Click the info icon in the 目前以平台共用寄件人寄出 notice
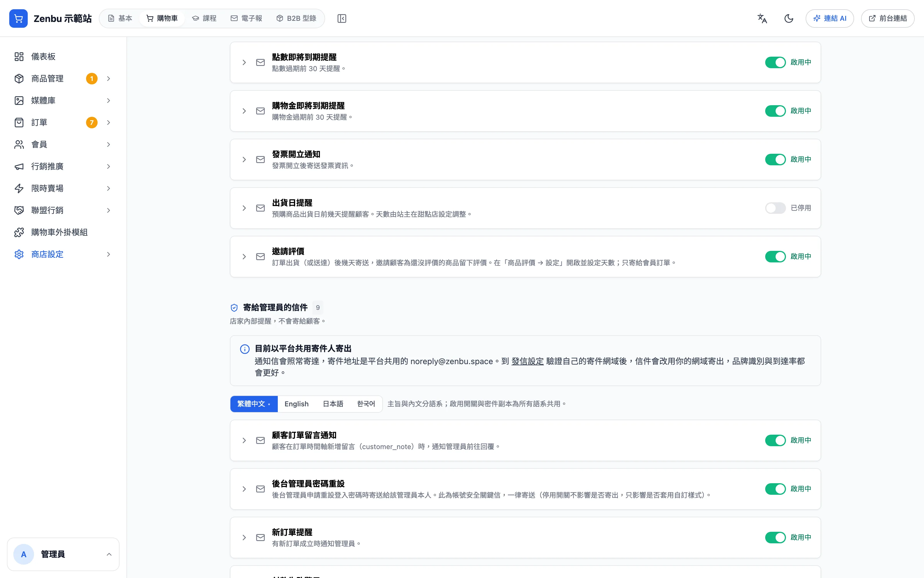Screen dimensions: 924x578 245,349
